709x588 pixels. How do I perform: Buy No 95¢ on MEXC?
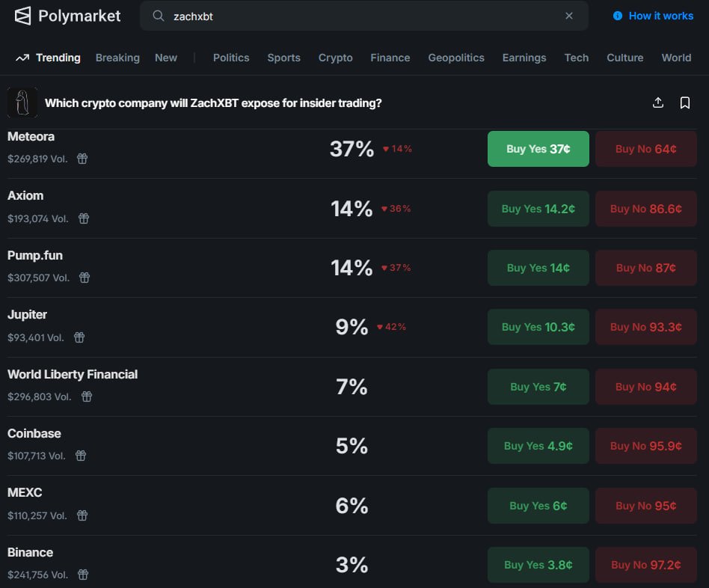tap(645, 506)
